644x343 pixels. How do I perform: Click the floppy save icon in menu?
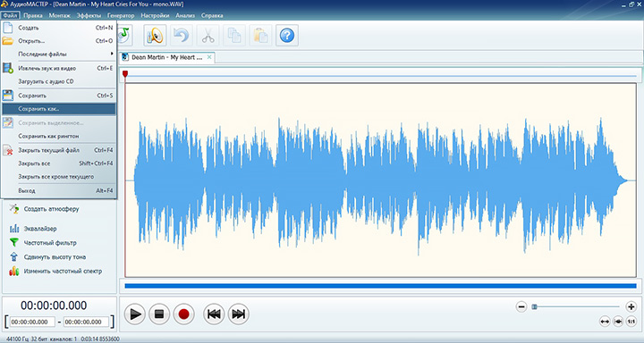coord(8,96)
